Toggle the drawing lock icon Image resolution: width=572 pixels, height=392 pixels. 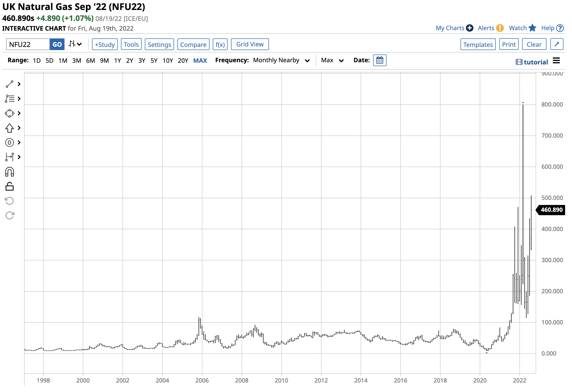coord(9,187)
